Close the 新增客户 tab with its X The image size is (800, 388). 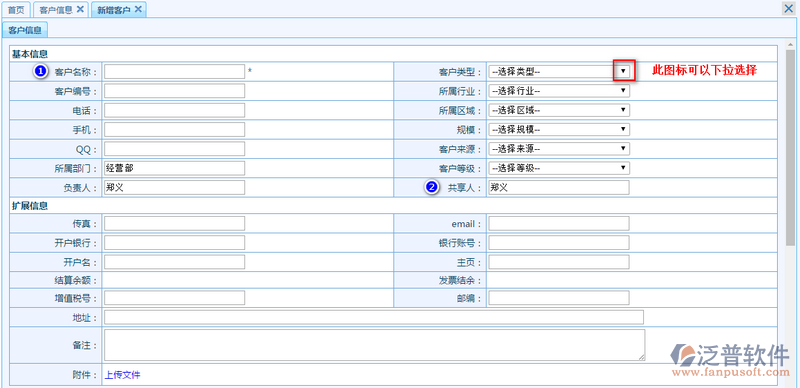[138, 9]
